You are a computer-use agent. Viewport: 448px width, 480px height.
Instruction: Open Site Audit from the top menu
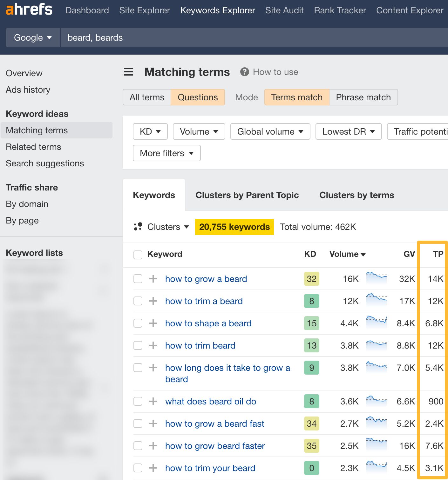coord(284,10)
